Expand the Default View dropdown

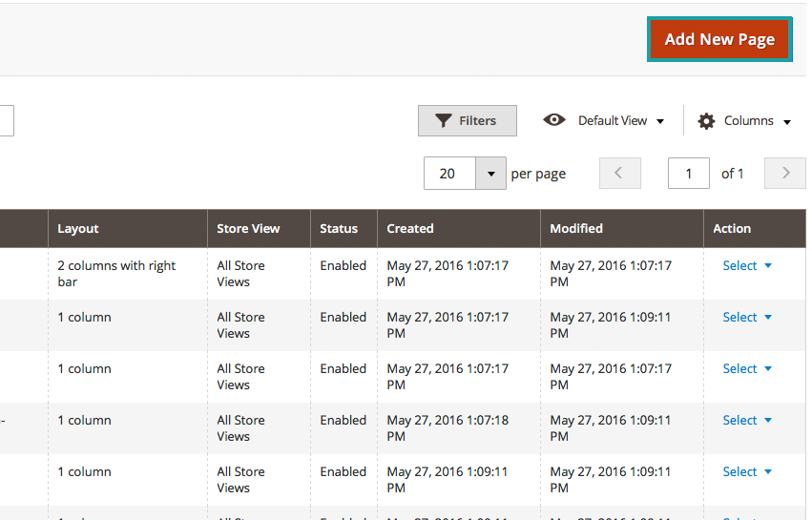coord(620,121)
